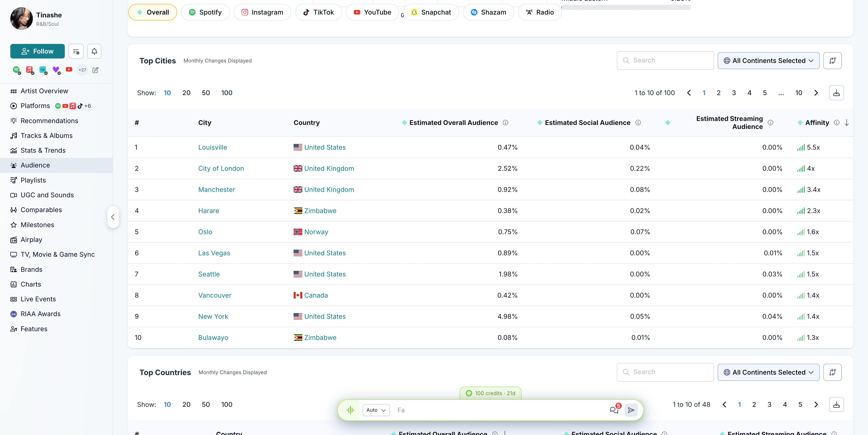Select the Spotify platform filter
This screenshot has width=868, height=435.
[205, 12]
